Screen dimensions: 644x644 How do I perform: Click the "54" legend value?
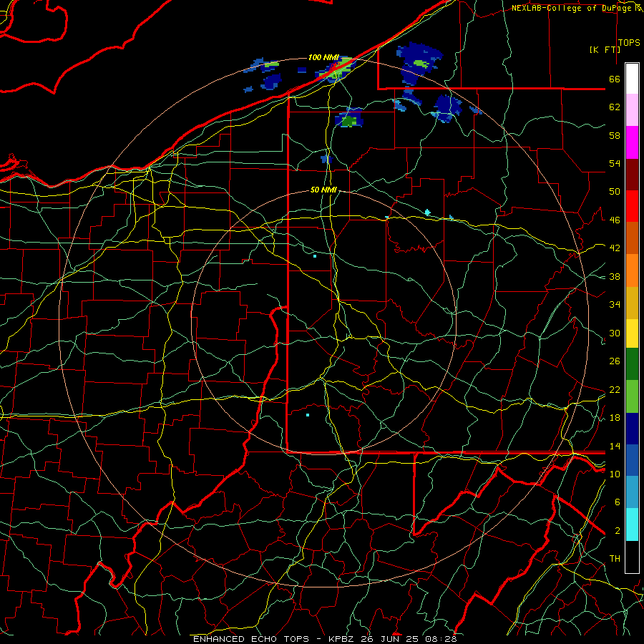615,163
